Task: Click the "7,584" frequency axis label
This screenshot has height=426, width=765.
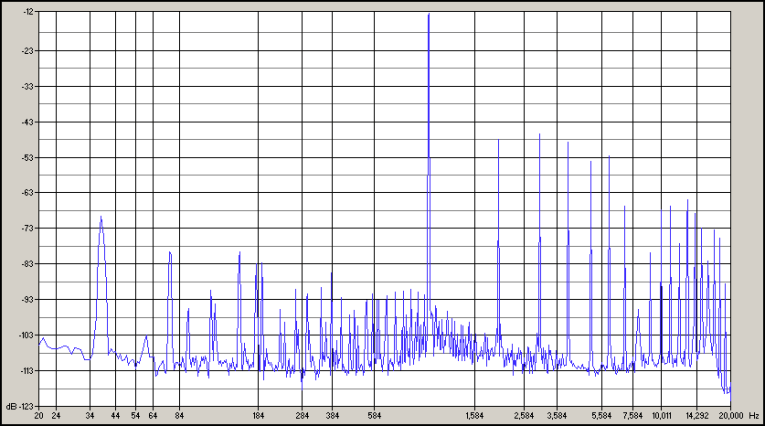Action: pos(633,416)
